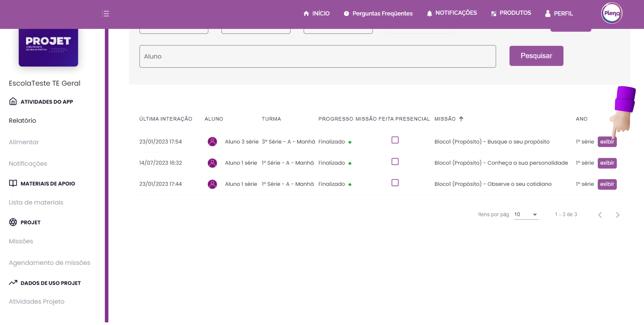
Task: Click the Aluno 3 série avatar icon
Action: pos(212,142)
